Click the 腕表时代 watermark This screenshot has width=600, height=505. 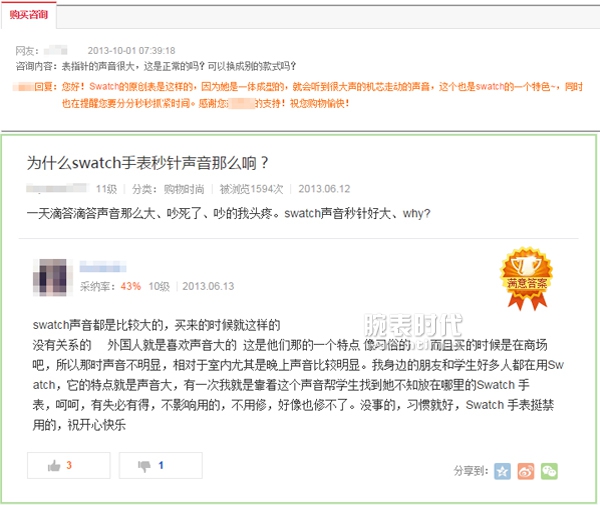(413, 325)
